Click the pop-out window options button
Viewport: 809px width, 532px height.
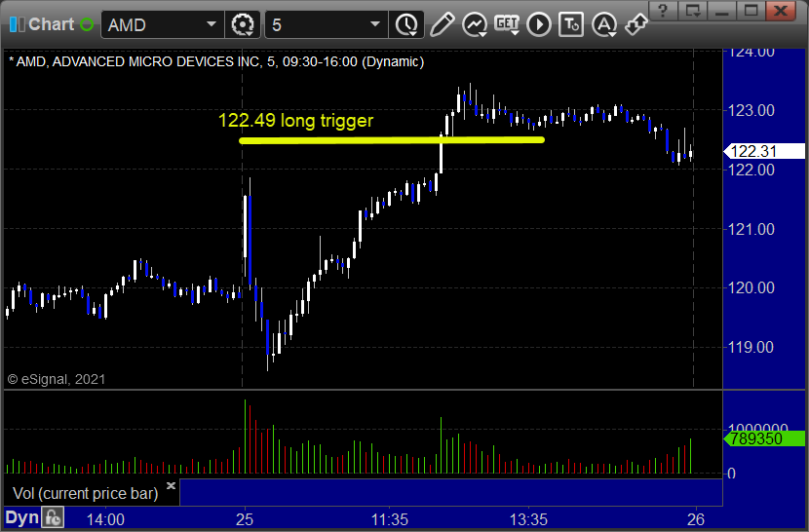click(x=692, y=11)
